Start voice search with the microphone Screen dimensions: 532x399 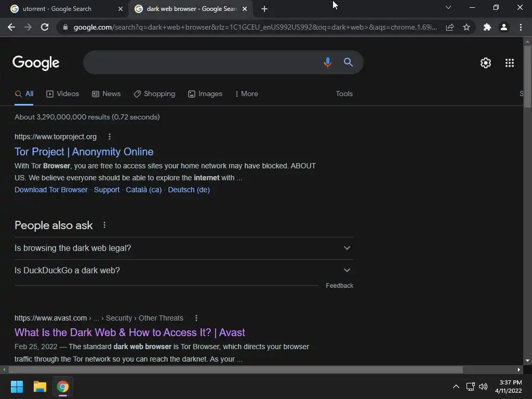coord(327,62)
